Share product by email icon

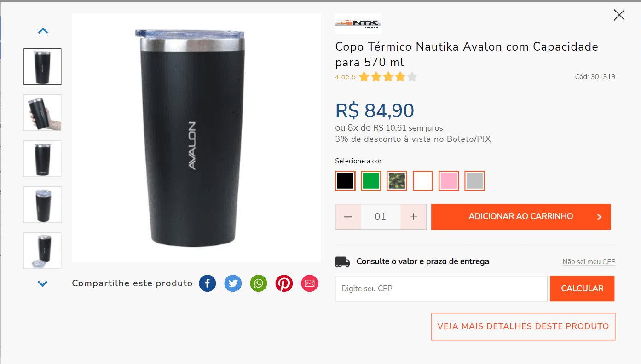coord(310,283)
